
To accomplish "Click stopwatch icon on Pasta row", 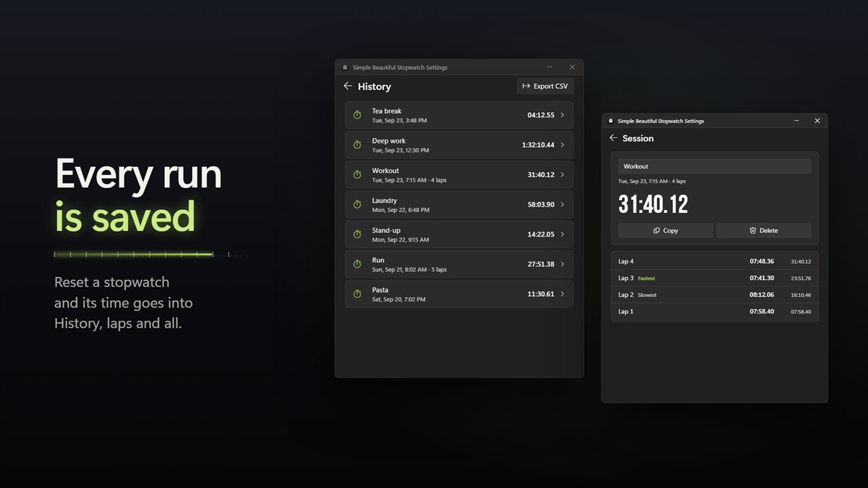I will pos(357,294).
